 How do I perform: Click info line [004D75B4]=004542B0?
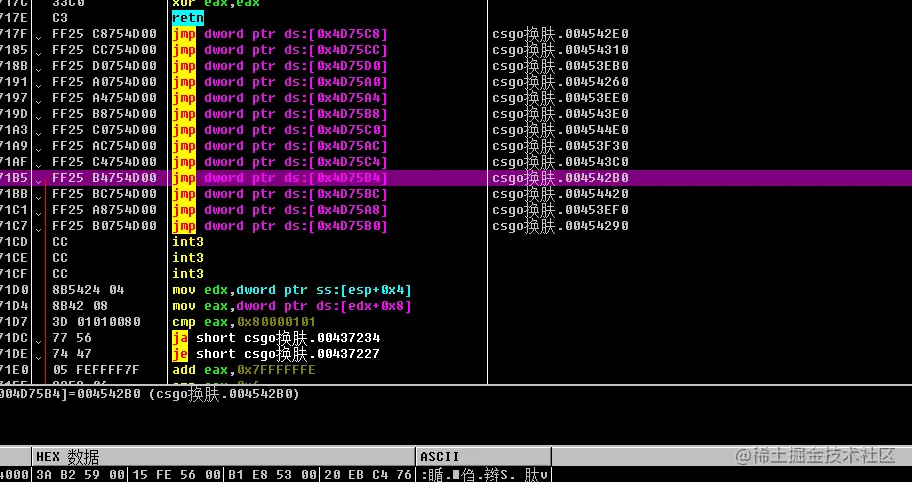149,394
